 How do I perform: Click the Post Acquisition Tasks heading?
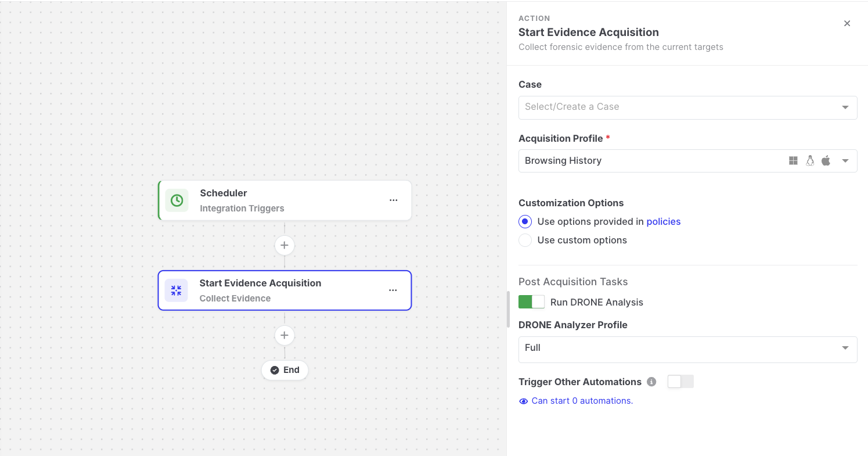point(573,282)
